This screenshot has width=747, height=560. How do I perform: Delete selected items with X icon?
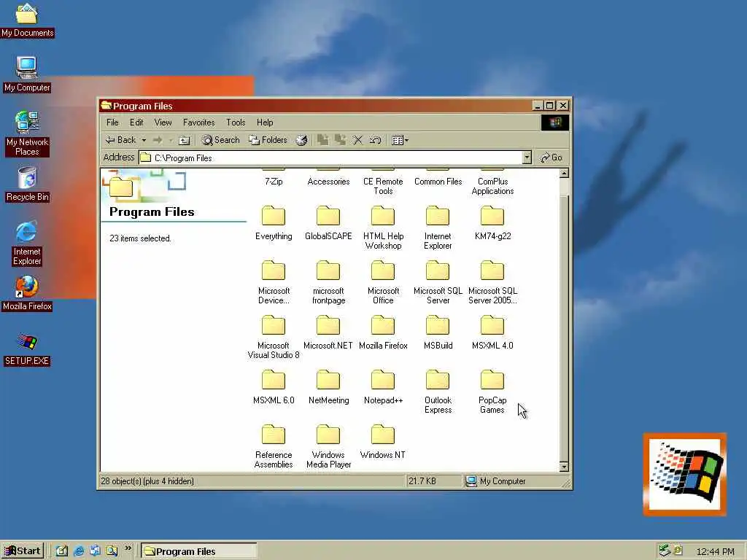pyautogui.click(x=357, y=140)
